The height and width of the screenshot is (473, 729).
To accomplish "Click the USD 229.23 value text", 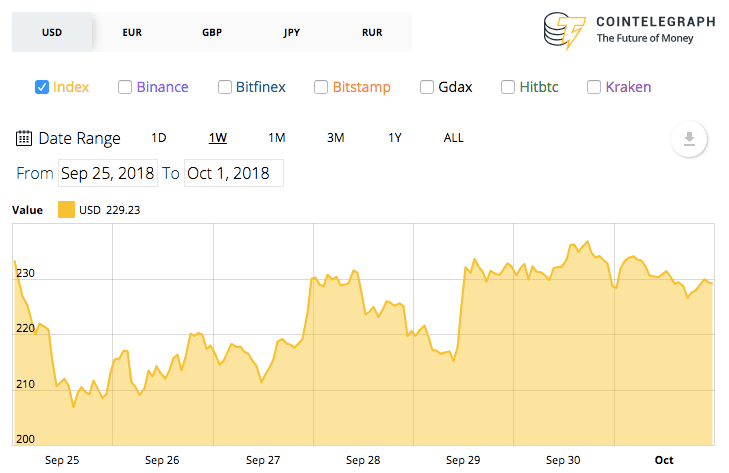I will point(109,210).
